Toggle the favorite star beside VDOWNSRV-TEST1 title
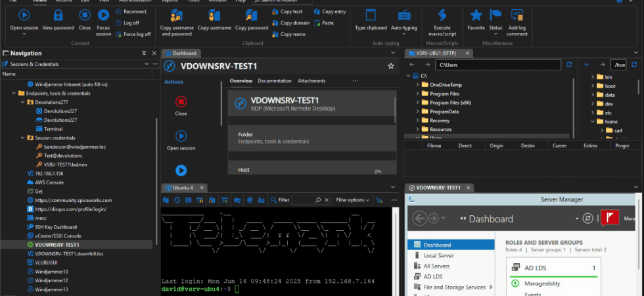 click(x=390, y=66)
